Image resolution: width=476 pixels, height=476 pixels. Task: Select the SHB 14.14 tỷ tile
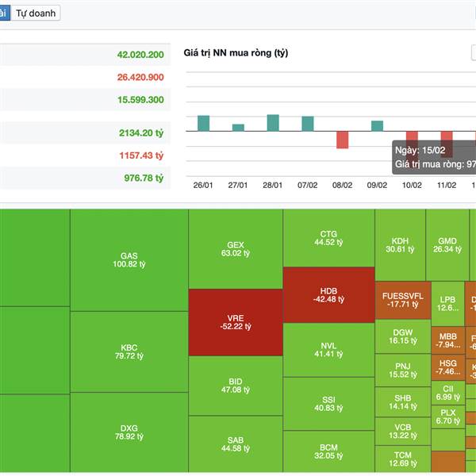coord(403,402)
